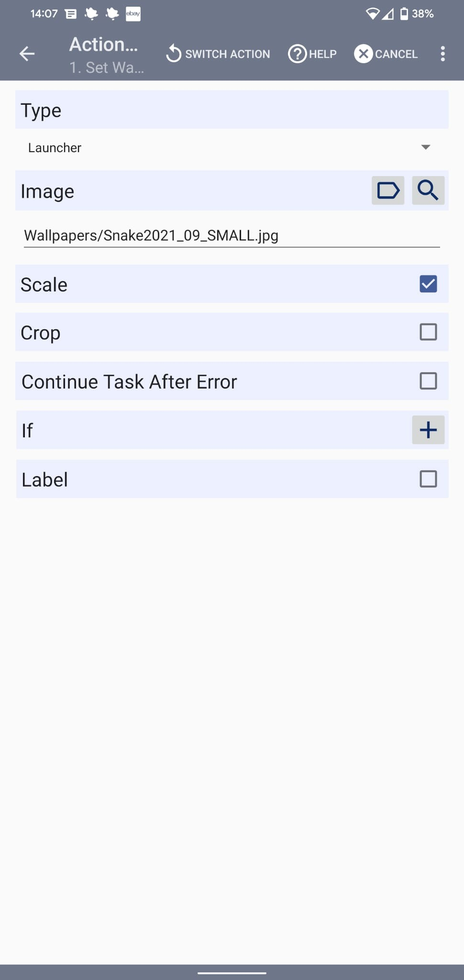Uncheck the Scale checkbox

pyautogui.click(x=428, y=284)
